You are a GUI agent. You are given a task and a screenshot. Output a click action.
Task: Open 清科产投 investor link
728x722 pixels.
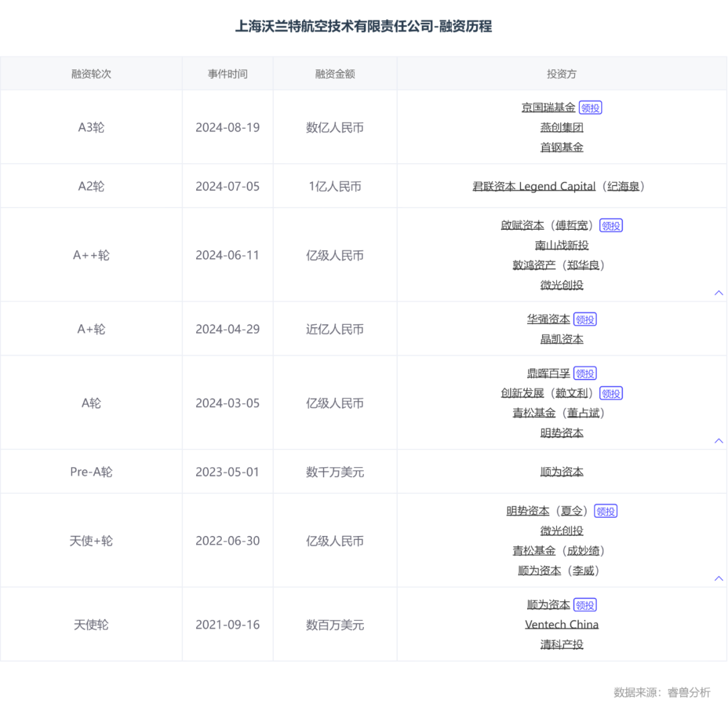pyautogui.click(x=562, y=644)
